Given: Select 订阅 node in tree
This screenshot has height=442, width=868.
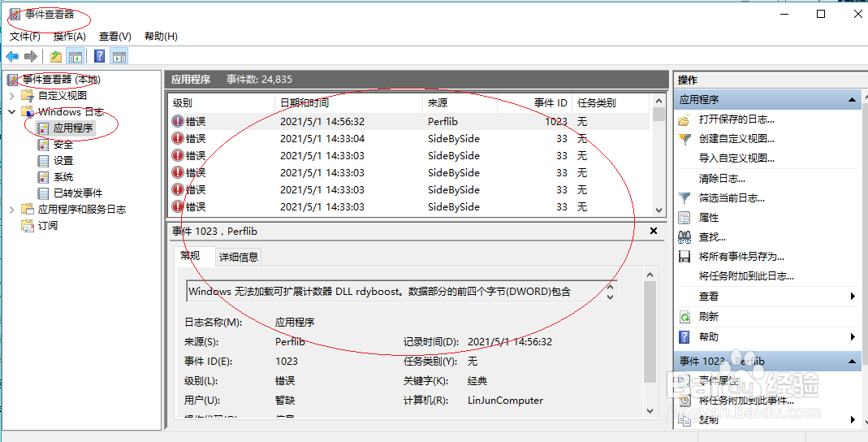Looking at the screenshot, I should [48, 225].
